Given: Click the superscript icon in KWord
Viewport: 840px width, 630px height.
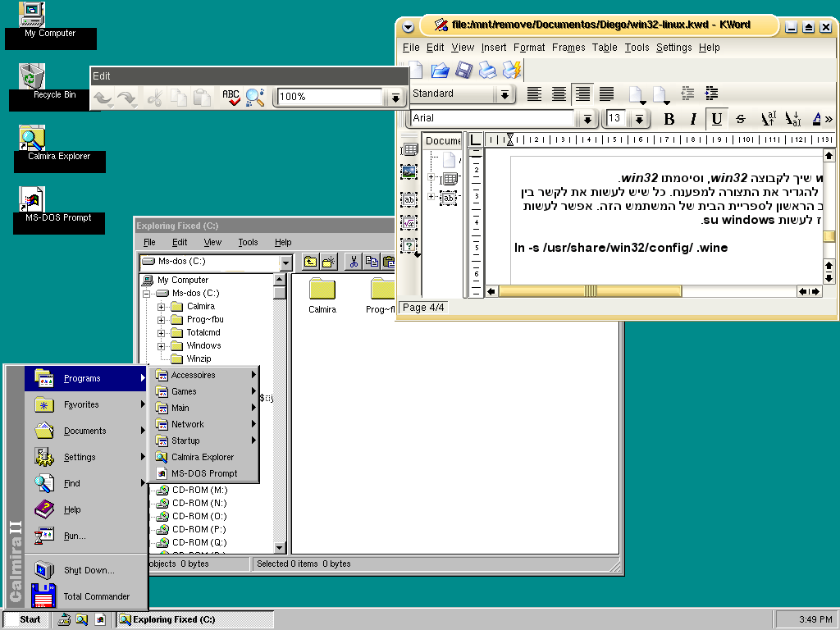Looking at the screenshot, I should 768,118.
